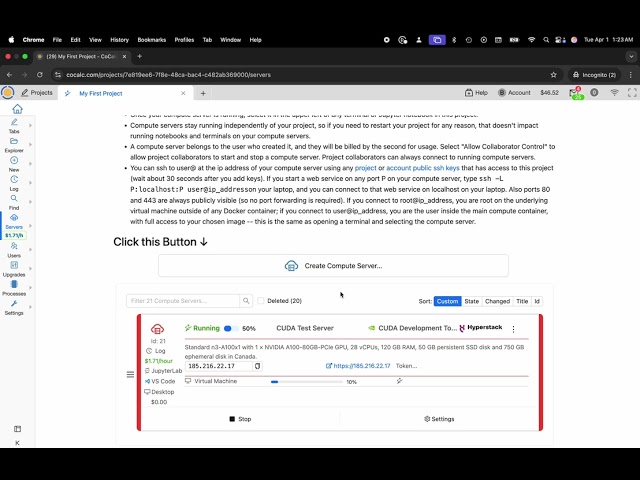Follow account public ssh keys link
This screenshot has width=640, height=480.
pos(423,168)
